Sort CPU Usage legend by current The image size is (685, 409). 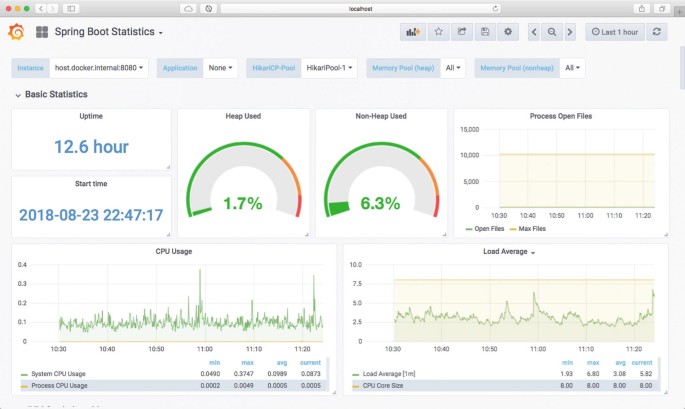310,363
